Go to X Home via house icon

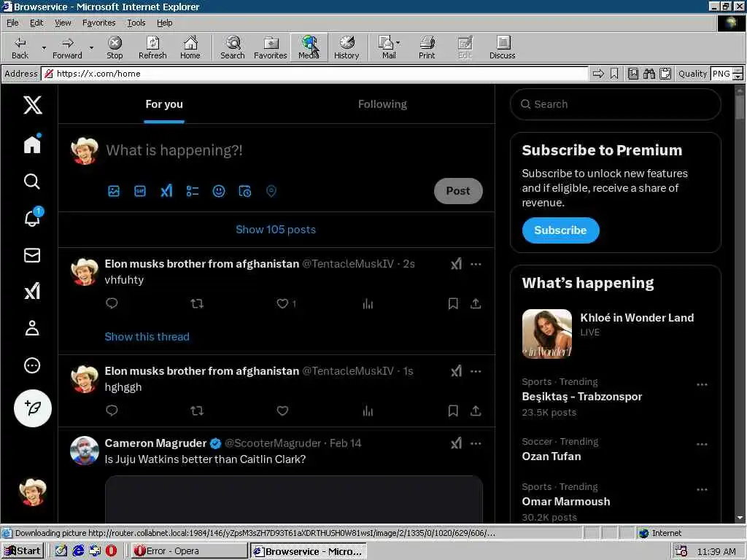32,144
